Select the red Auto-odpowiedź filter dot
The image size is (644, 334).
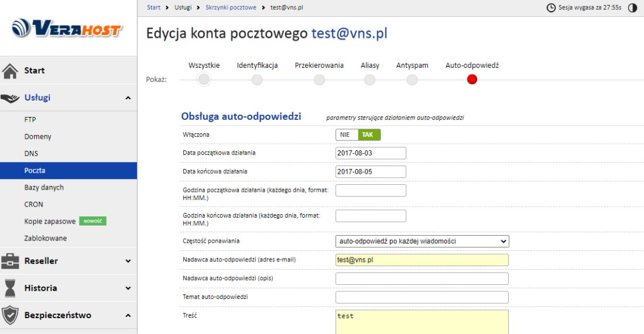click(472, 80)
